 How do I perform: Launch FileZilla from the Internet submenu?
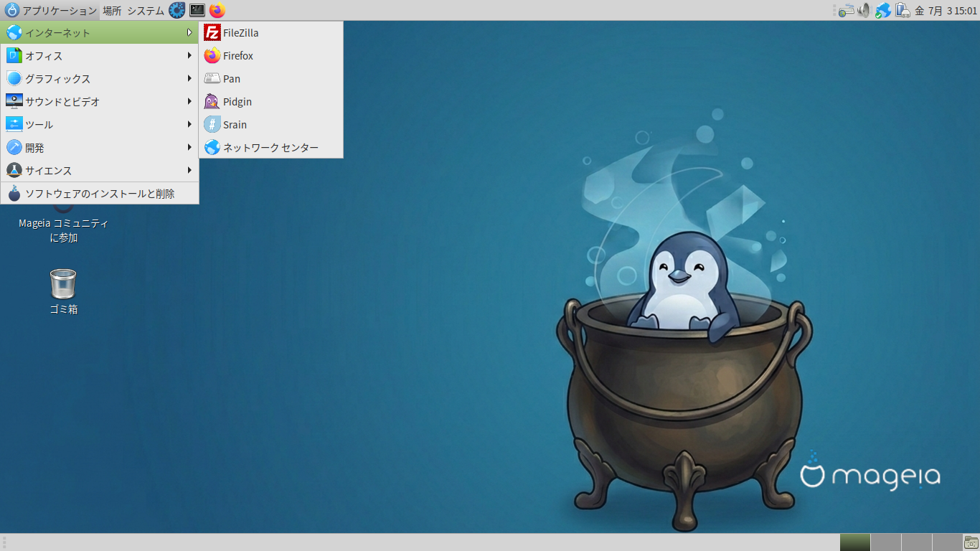[x=270, y=33]
